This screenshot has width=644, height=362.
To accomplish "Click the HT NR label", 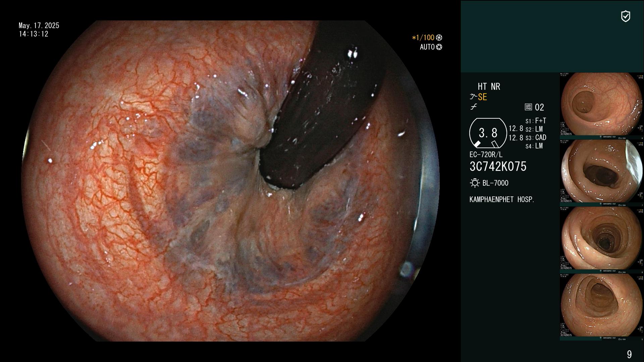I will (x=489, y=86).
